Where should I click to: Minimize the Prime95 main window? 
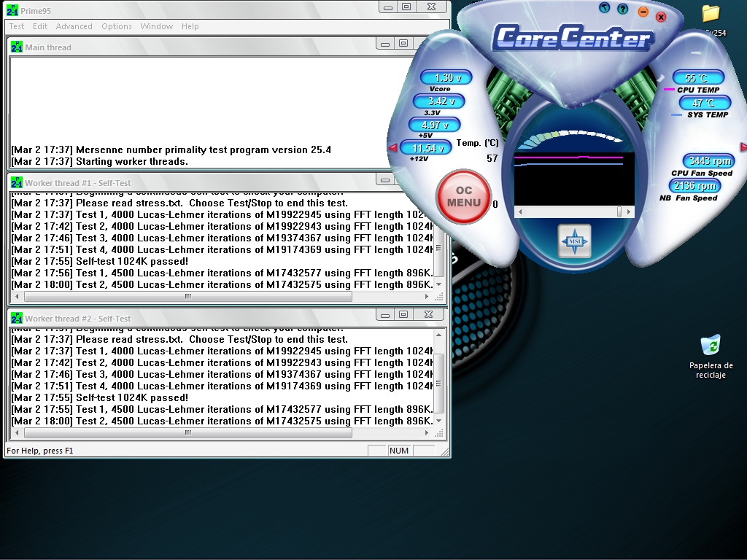(x=388, y=7)
